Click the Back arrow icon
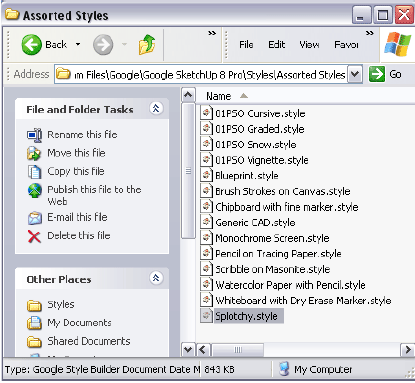Image resolution: width=415 pixels, height=383 pixels. (x=31, y=45)
